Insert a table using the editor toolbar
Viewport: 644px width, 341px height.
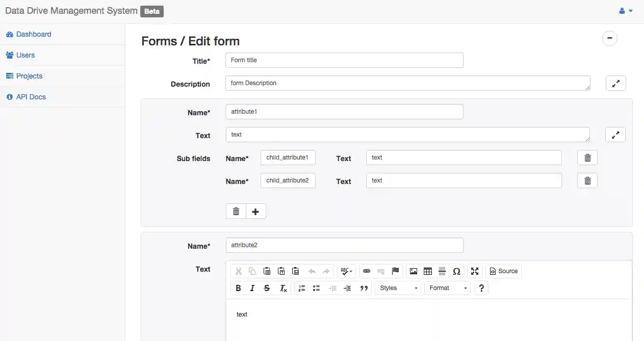427,271
